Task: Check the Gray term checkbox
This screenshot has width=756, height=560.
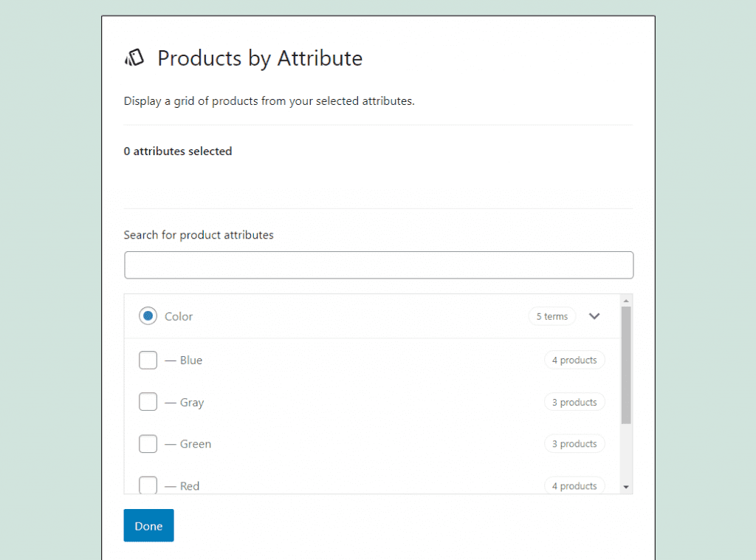Action: click(x=148, y=402)
